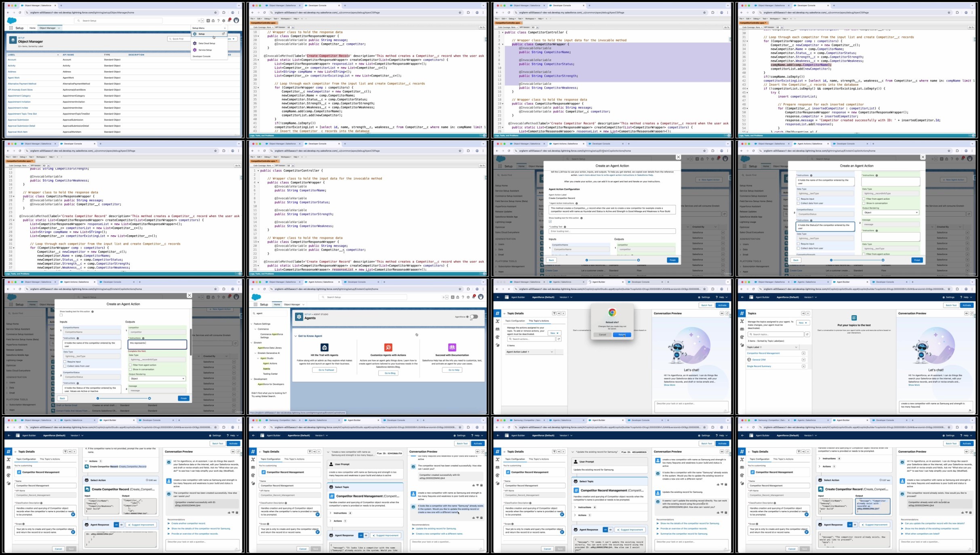Click the X icon closing the Setup Menu popup
The width and height of the screenshot is (980, 555).
[x=225, y=28]
